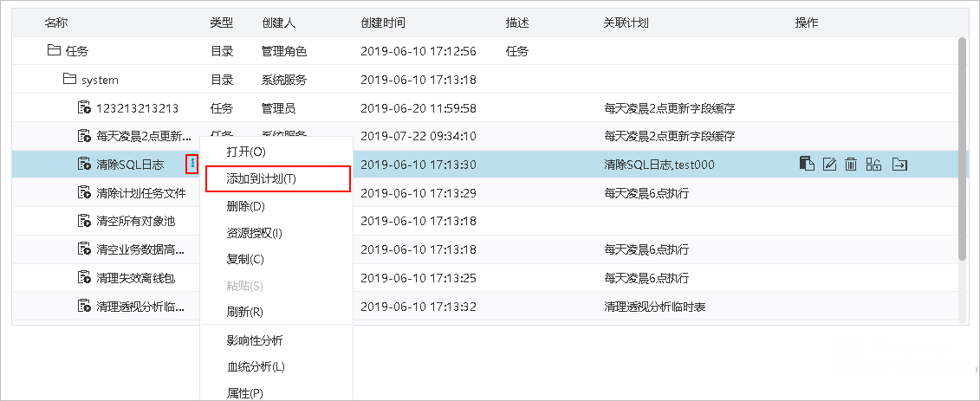This screenshot has width=980, height=401.
Task: Click the 操作 column header
Action: (x=806, y=23)
